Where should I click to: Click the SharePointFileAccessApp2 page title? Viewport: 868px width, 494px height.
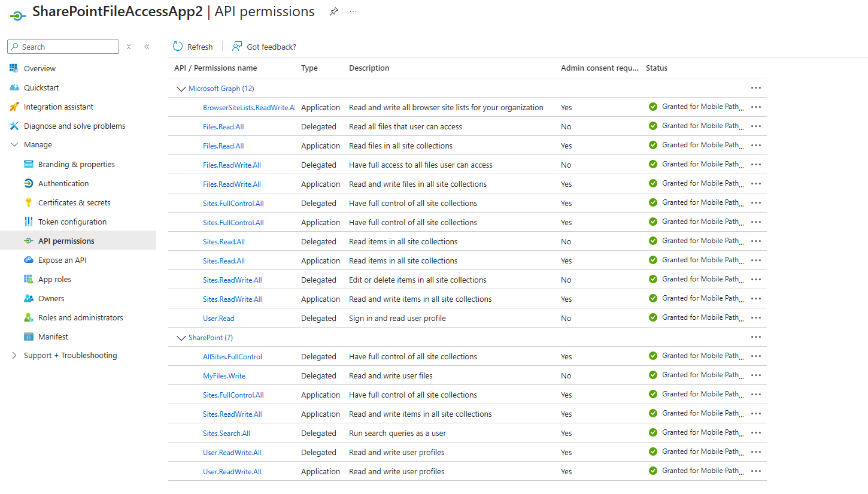coord(117,12)
